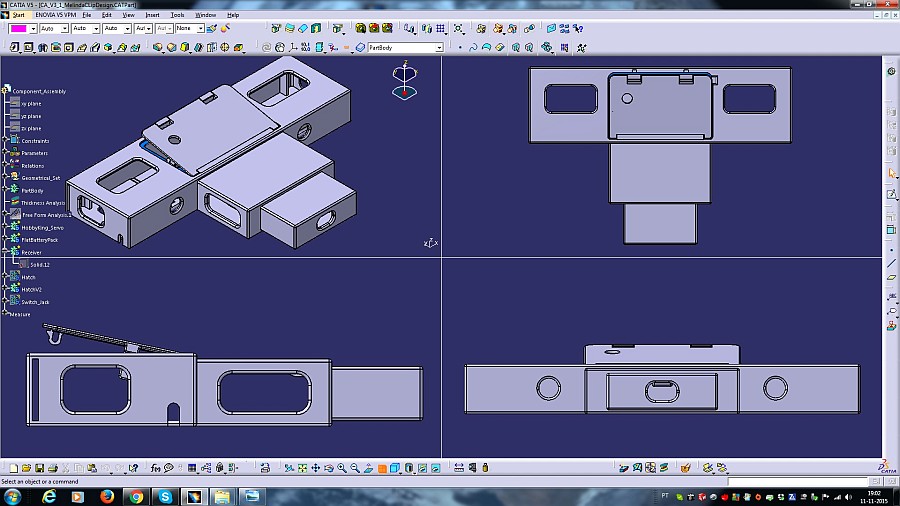Viewport: 900px width, 506px height.
Task: Open the Insert menu
Action: coord(152,15)
